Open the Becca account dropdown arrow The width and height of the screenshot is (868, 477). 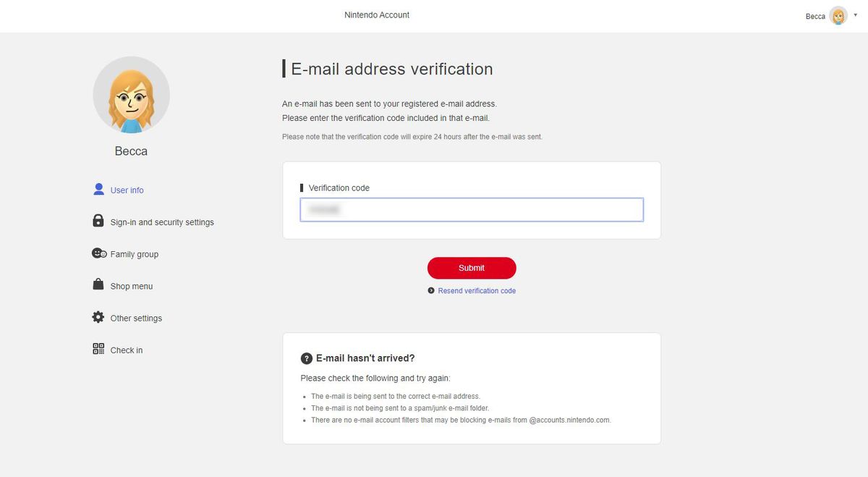855,14
